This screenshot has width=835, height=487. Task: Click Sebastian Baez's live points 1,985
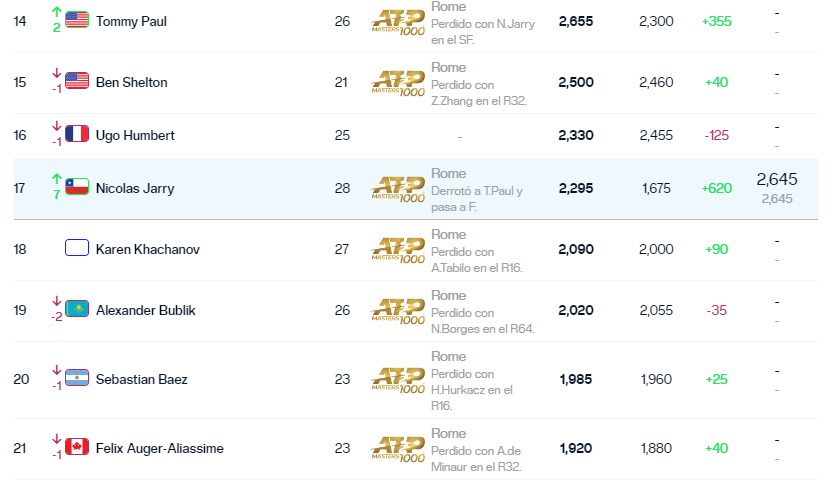576,379
